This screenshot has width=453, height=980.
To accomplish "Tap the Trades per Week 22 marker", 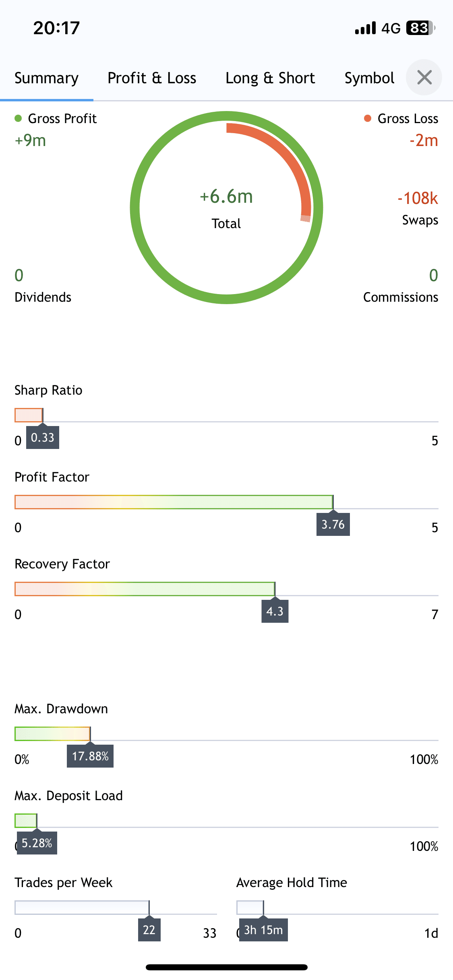I will coord(149,930).
